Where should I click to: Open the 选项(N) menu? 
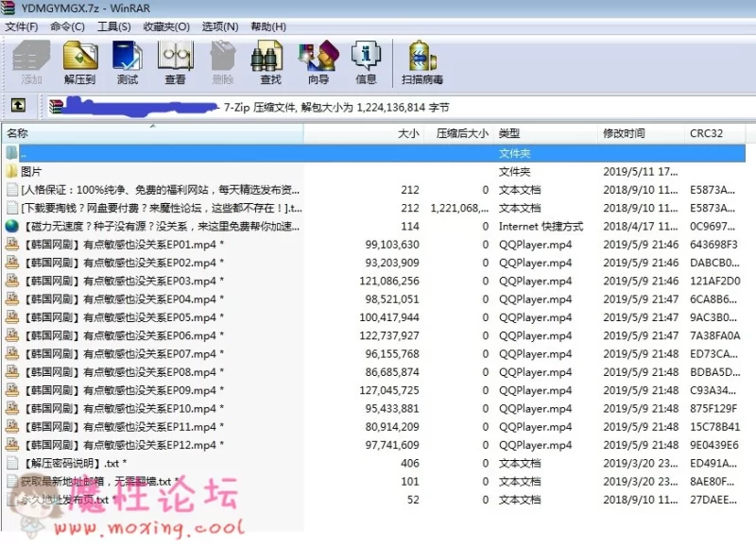pyautogui.click(x=220, y=26)
